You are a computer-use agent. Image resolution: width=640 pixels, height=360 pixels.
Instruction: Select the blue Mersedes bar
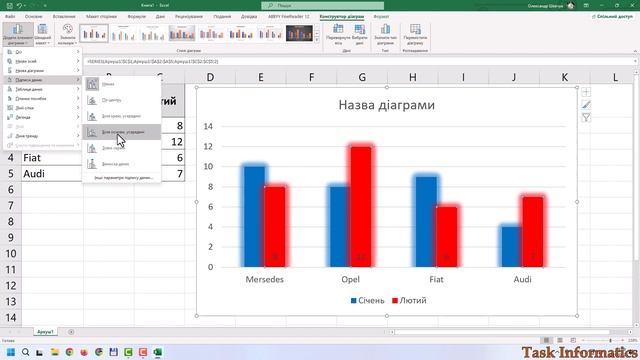point(254,216)
